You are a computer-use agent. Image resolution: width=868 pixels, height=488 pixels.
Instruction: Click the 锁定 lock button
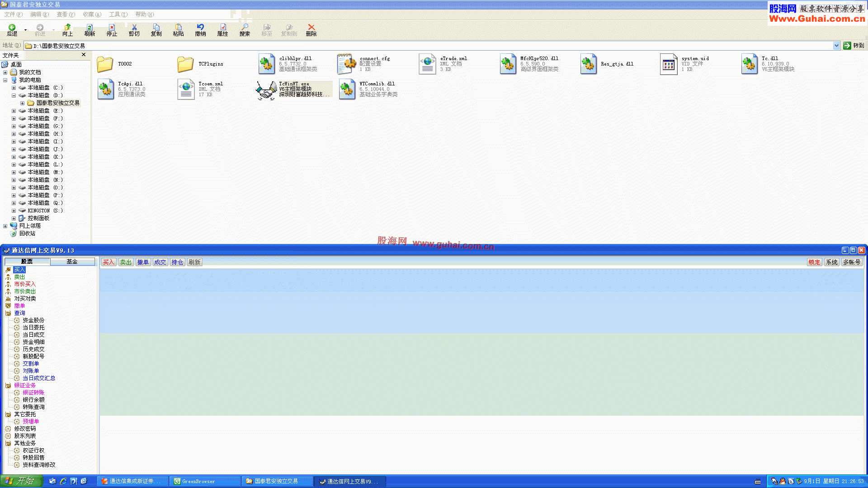(814, 262)
